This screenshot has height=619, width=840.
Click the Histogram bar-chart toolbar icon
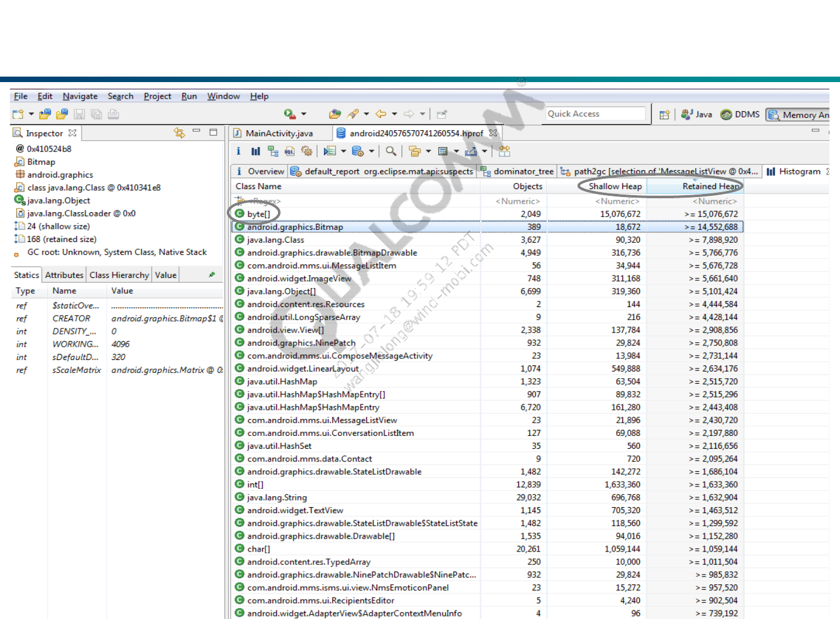point(255,151)
